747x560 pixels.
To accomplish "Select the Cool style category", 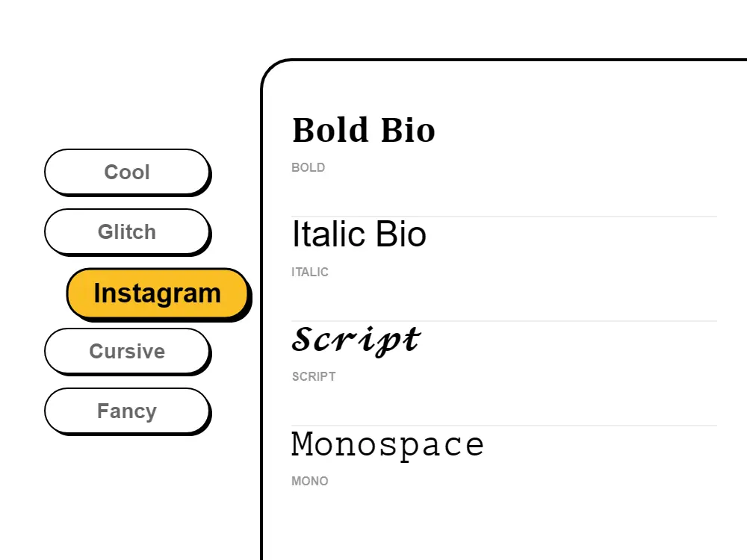I will click(127, 172).
